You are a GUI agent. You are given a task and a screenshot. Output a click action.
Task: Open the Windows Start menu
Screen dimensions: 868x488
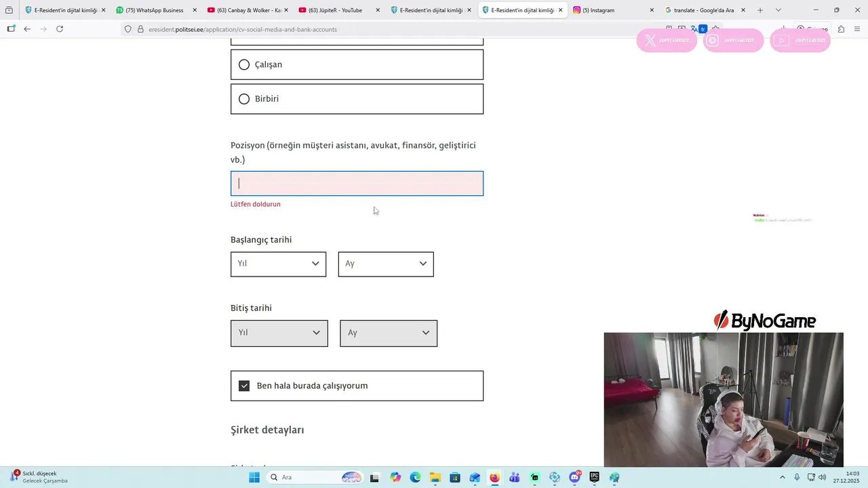[x=254, y=477]
